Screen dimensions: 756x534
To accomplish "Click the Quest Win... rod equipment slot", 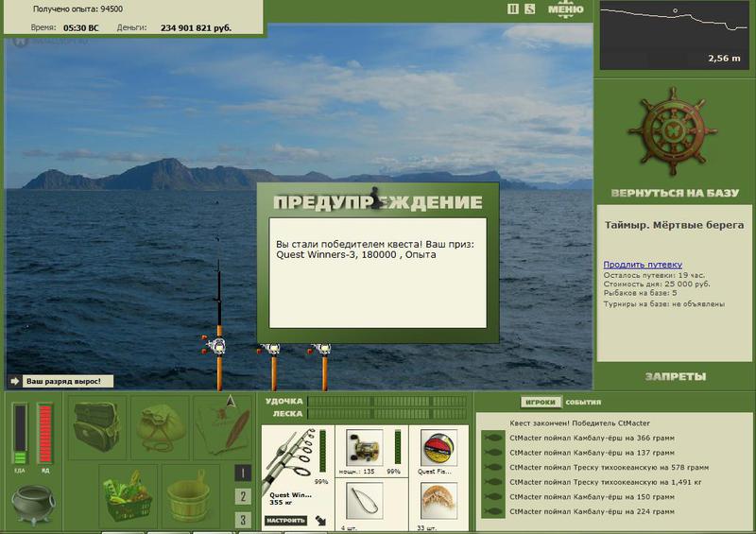I will coord(298,478).
